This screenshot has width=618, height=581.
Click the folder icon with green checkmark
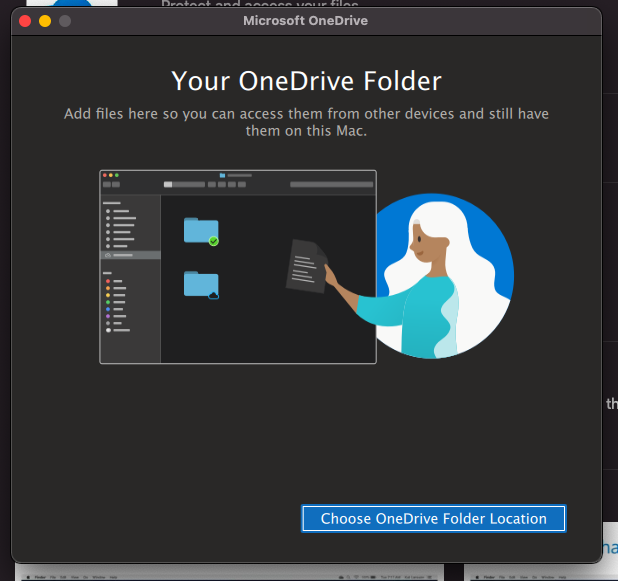click(x=201, y=231)
